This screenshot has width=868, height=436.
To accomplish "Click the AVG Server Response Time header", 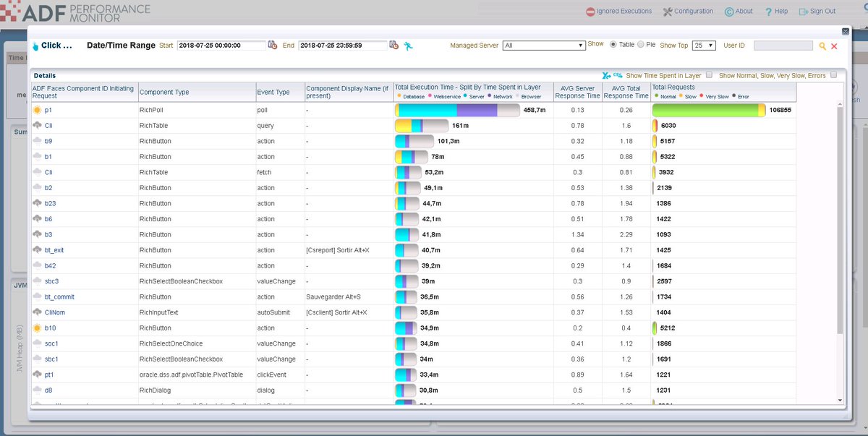I will click(x=577, y=92).
